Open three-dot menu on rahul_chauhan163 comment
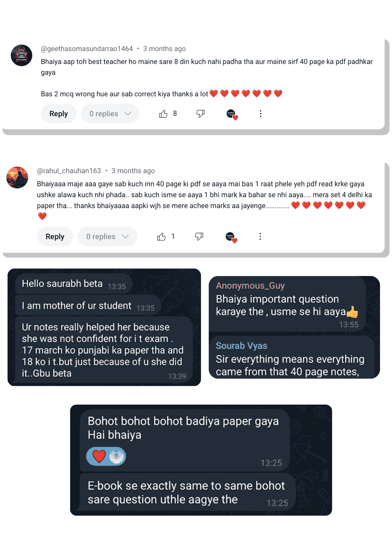The height and width of the screenshot is (555, 392). tap(260, 236)
